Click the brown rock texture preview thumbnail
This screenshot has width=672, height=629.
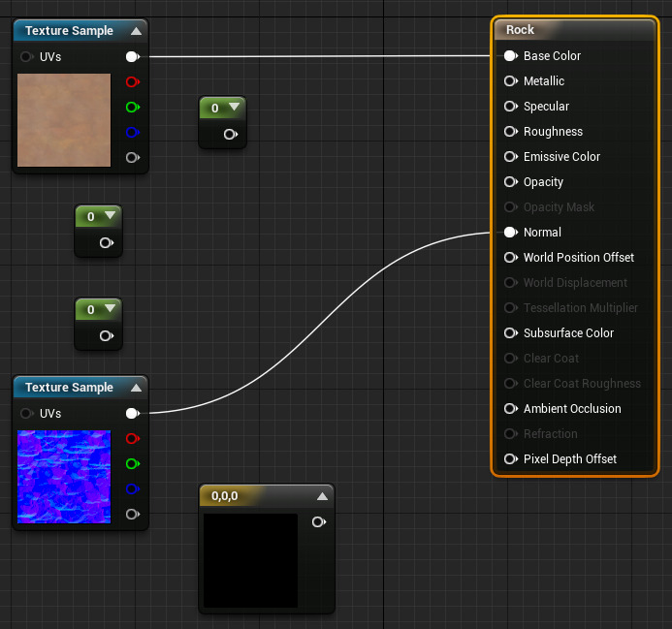[x=64, y=120]
